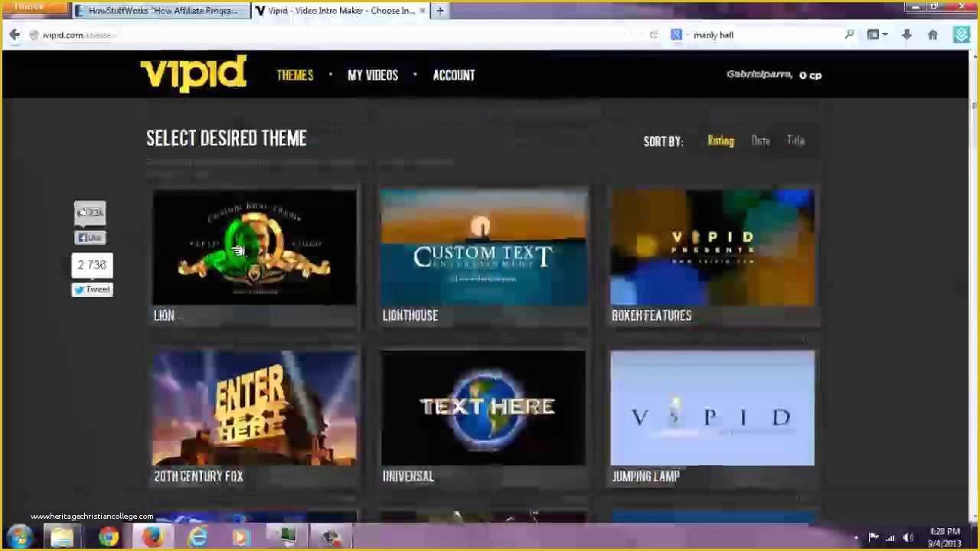
Task: Select the Lion theme thumbnail
Action: 254,247
